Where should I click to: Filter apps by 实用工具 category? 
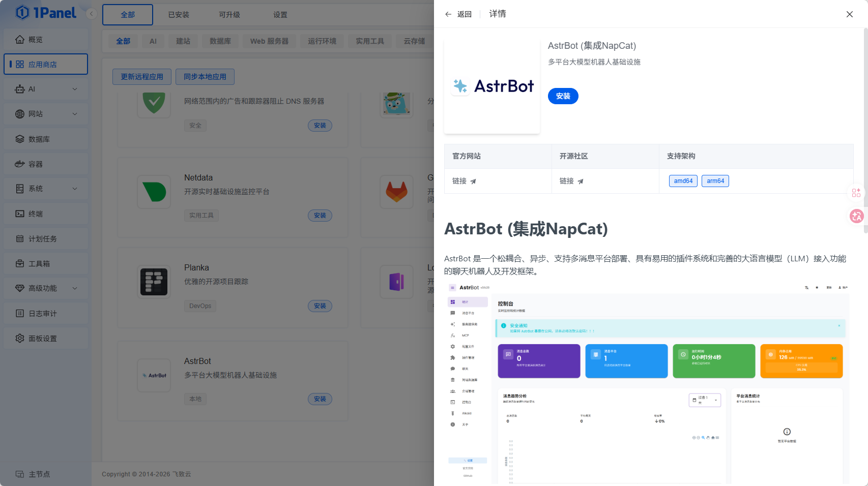click(370, 41)
